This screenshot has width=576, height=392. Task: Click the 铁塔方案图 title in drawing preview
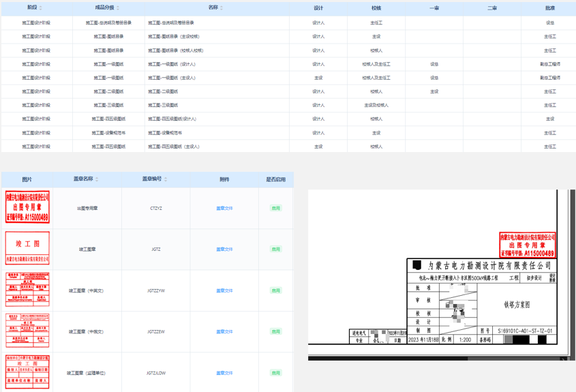click(x=517, y=306)
